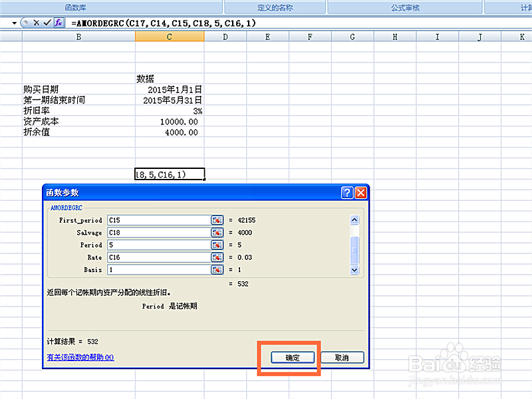Screen dimensions: 532x399
Task: Select the column C header
Action: coord(168,37)
